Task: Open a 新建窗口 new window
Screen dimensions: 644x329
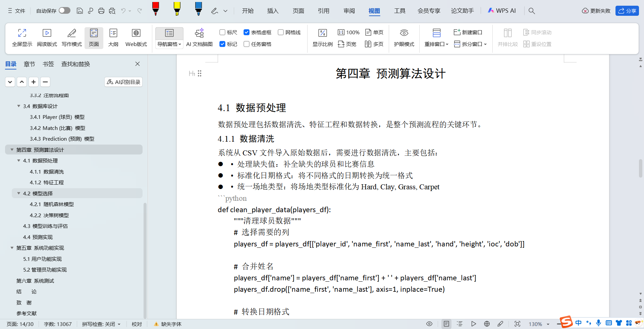Action: (468, 32)
